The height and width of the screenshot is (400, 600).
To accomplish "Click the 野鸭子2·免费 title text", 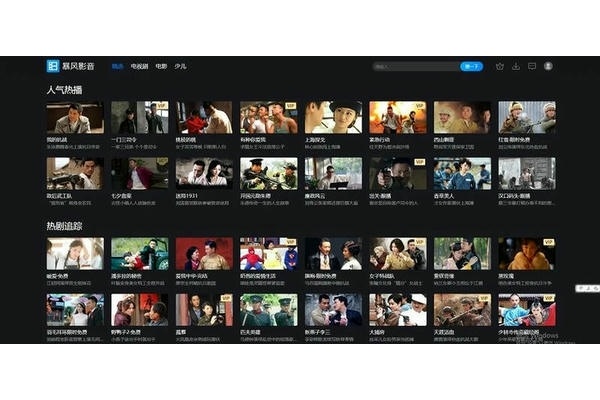I will [x=126, y=332].
